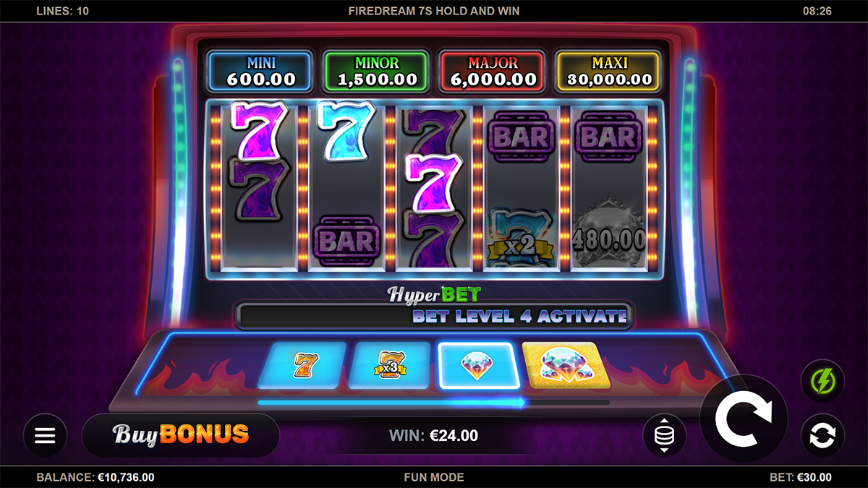
Task: Click the 480.00 coin symbol on reel five
Action: coord(609,234)
